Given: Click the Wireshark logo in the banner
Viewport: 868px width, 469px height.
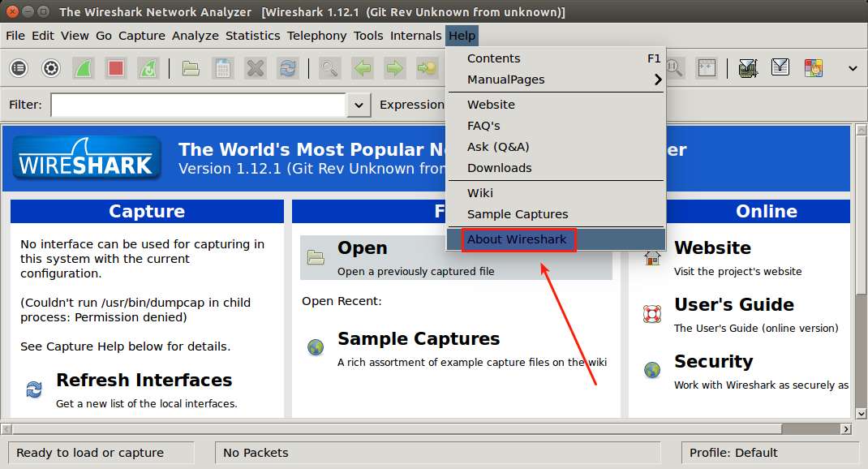Looking at the screenshot, I should [x=86, y=158].
